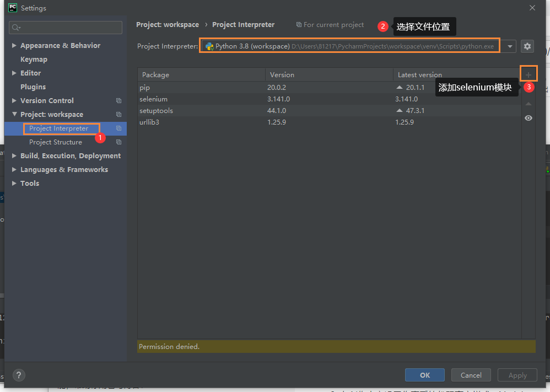The width and height of the screenshot is (550, 392).
Task: Select Project Interpreter in the tree
Action: click(x=58, y=128)
